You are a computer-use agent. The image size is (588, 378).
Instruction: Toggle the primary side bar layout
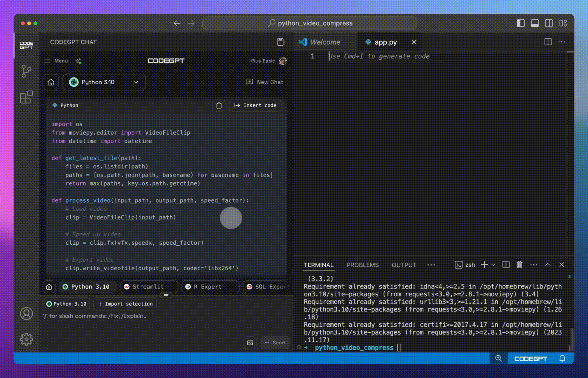pyautogui.click(x=521, y=23)
